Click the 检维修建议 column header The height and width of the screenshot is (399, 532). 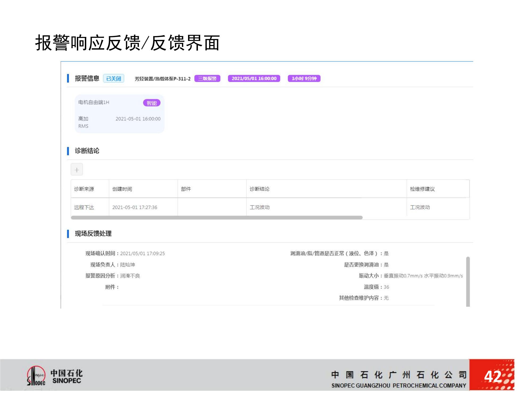[422, 189]
